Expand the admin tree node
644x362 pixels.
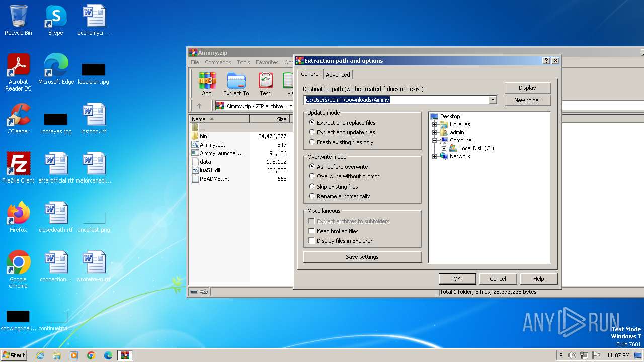point(435,132)
